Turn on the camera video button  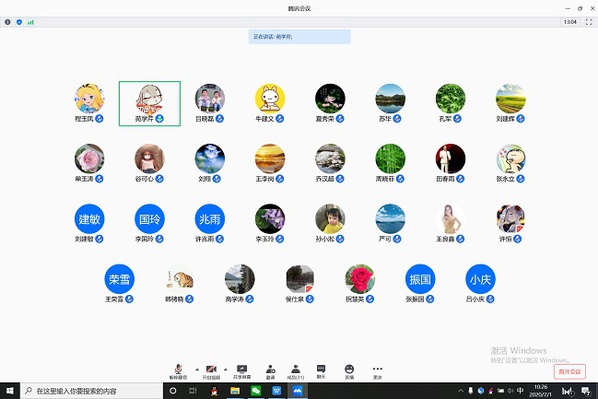[x=211, y=372]
